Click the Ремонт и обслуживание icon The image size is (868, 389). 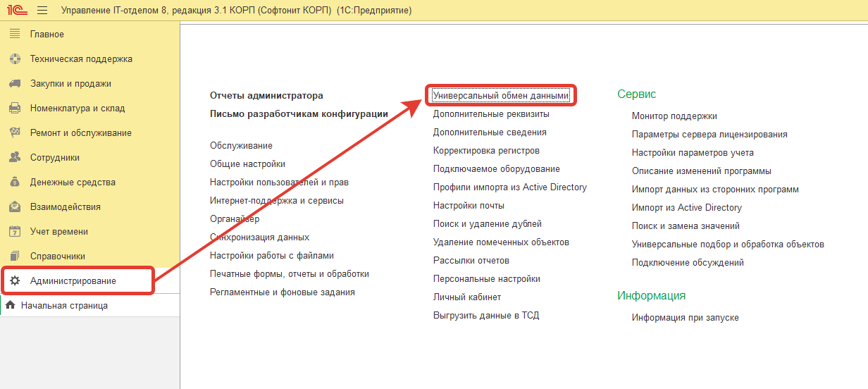[x=15, y=133]
